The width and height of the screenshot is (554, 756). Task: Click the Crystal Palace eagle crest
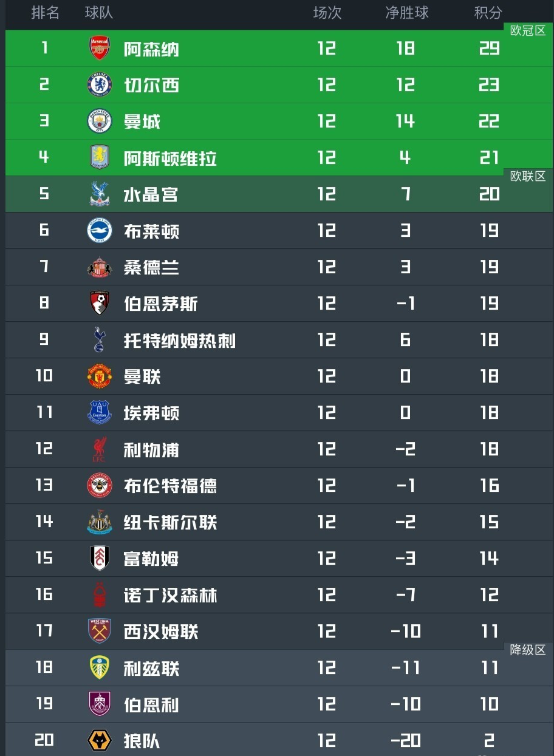[100, 194]
